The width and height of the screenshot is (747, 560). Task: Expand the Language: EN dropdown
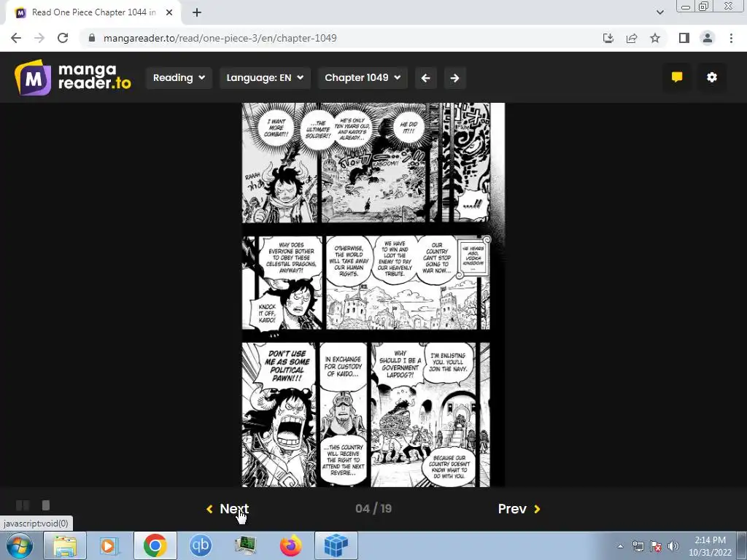(265, 77)
